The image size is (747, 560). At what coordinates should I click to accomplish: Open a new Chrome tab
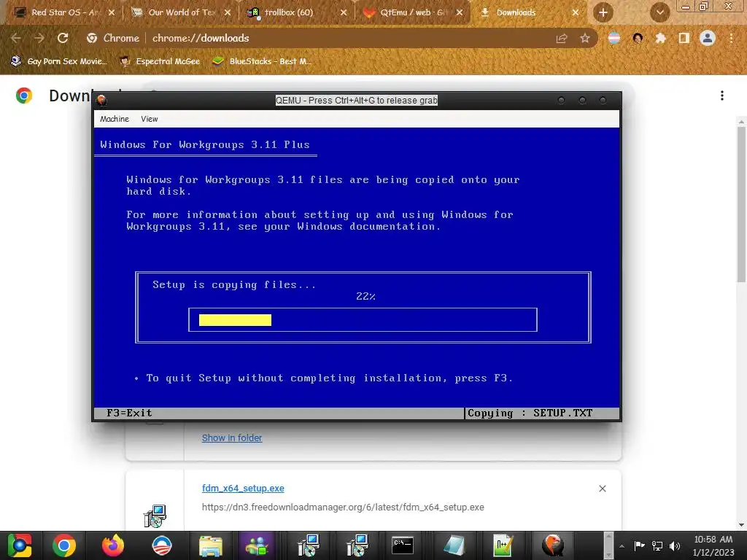(x=603, y=12)
